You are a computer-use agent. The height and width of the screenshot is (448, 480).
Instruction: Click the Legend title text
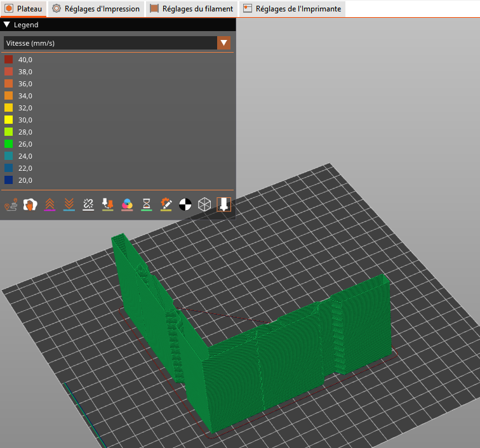26,25
